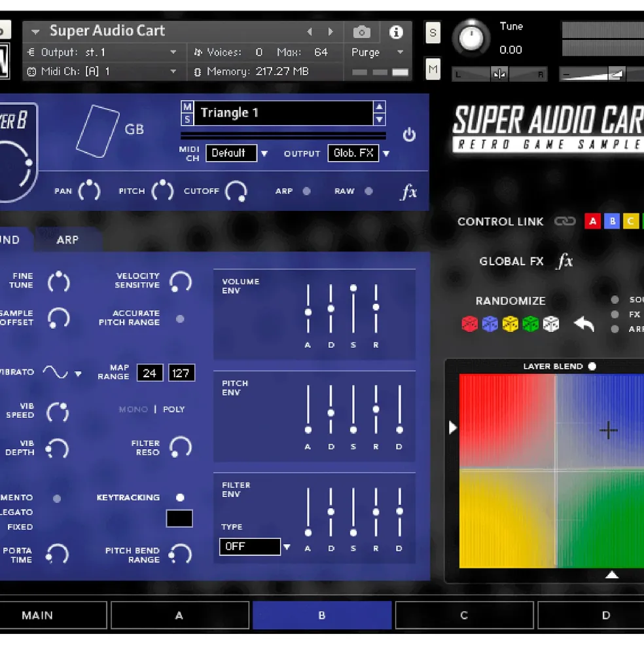Click the Pitch Bend Range knob
Viewport: 644px width, 645px height.
point(181,554)
